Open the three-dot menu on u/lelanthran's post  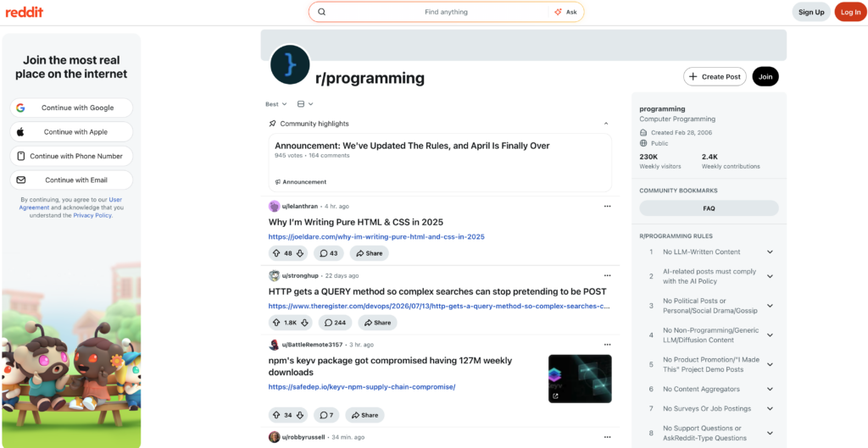click(x=607, y=207)
